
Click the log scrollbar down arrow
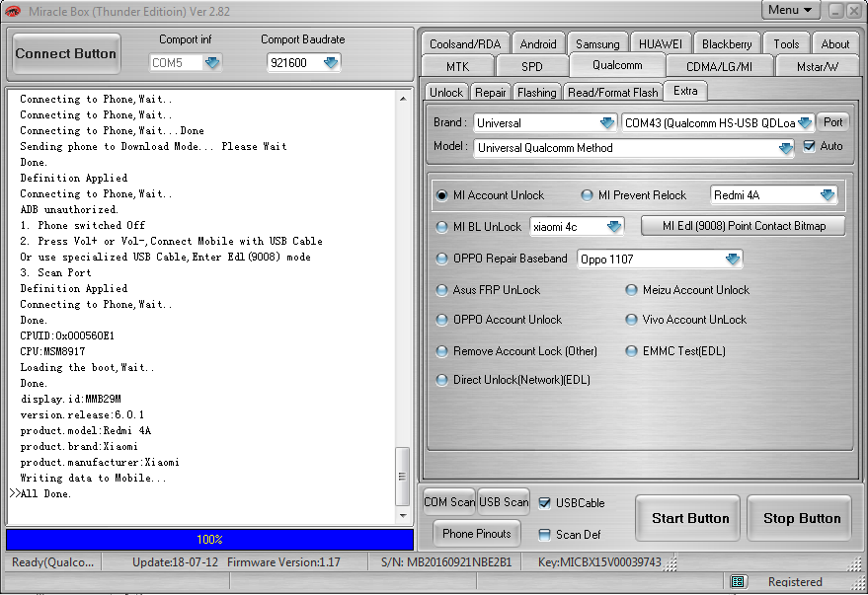pos(403,515)
